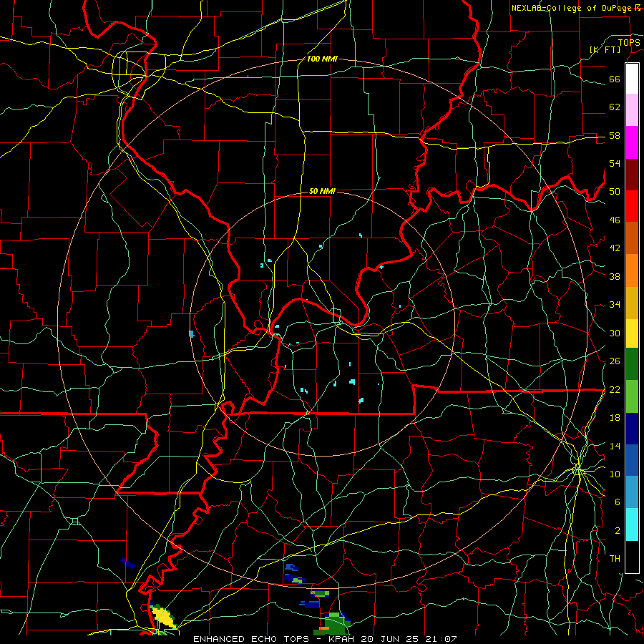Click the TH threshold legend label
The image size is (644, 644).
pyautogui.click(x=615, y=559)
